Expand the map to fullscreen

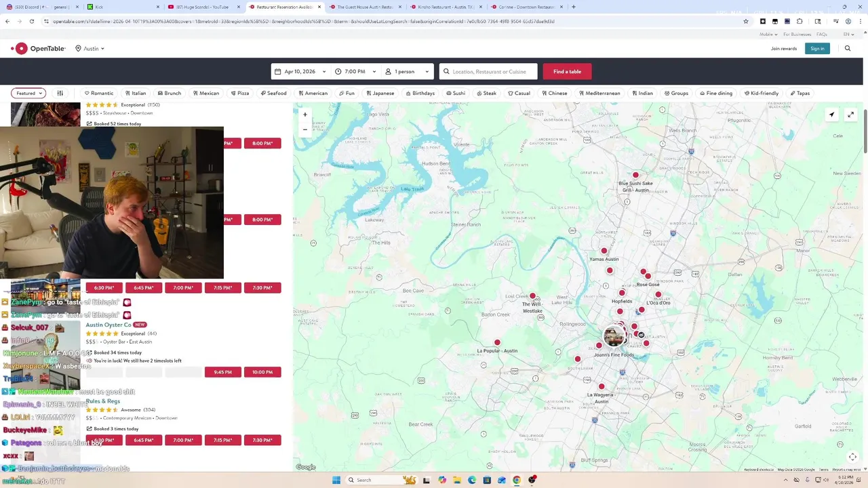point(850,115)
